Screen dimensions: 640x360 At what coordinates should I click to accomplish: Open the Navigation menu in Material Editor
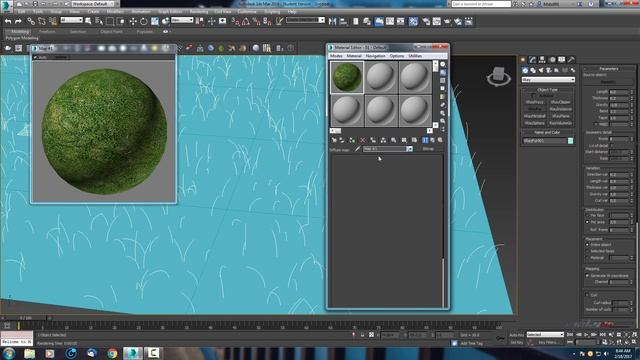(375, 56)
